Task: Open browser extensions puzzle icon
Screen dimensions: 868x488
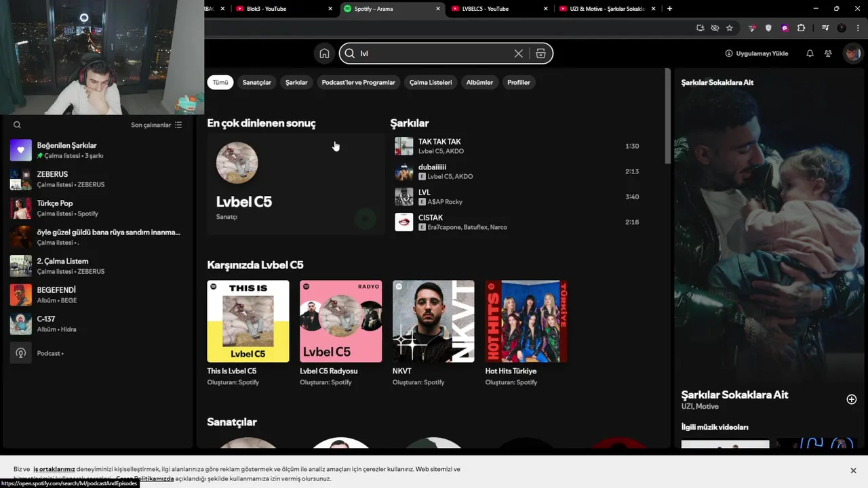Action: (x=802, y=28)
